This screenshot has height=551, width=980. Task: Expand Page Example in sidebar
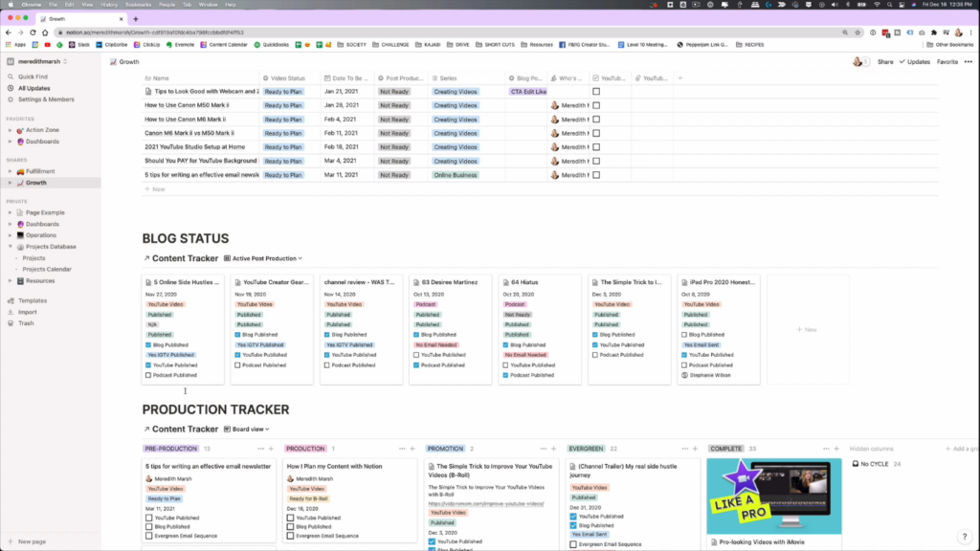coord(10,212)
